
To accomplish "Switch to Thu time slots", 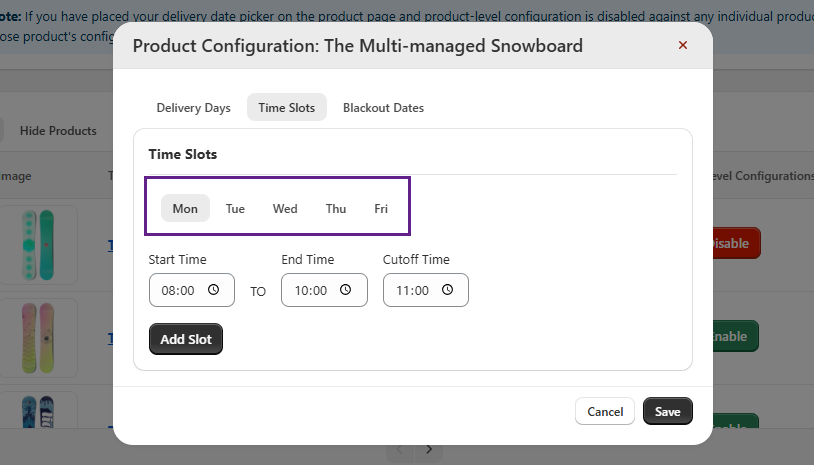I will click(x=336, y=208).
